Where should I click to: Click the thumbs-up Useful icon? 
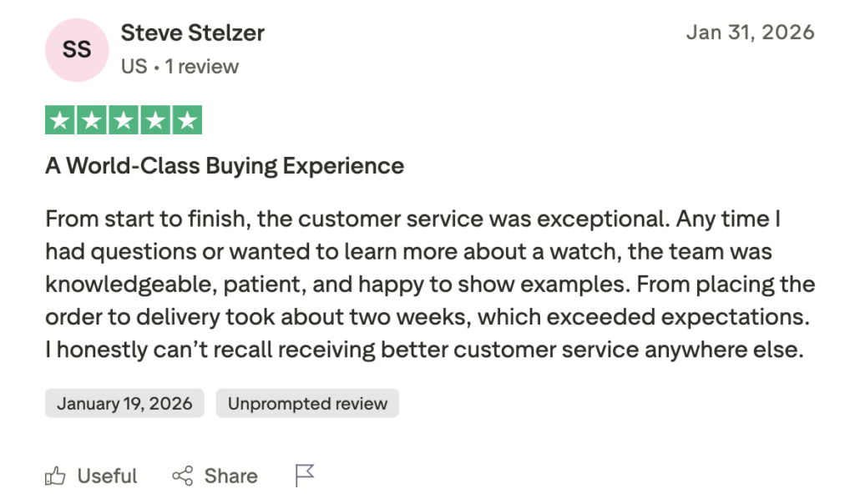(x=55, y=476)
